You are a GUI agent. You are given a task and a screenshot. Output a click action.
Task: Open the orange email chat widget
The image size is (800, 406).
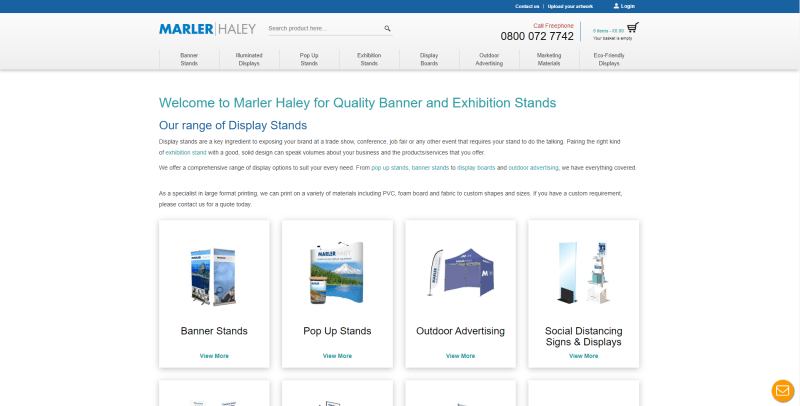click(783, 391)
